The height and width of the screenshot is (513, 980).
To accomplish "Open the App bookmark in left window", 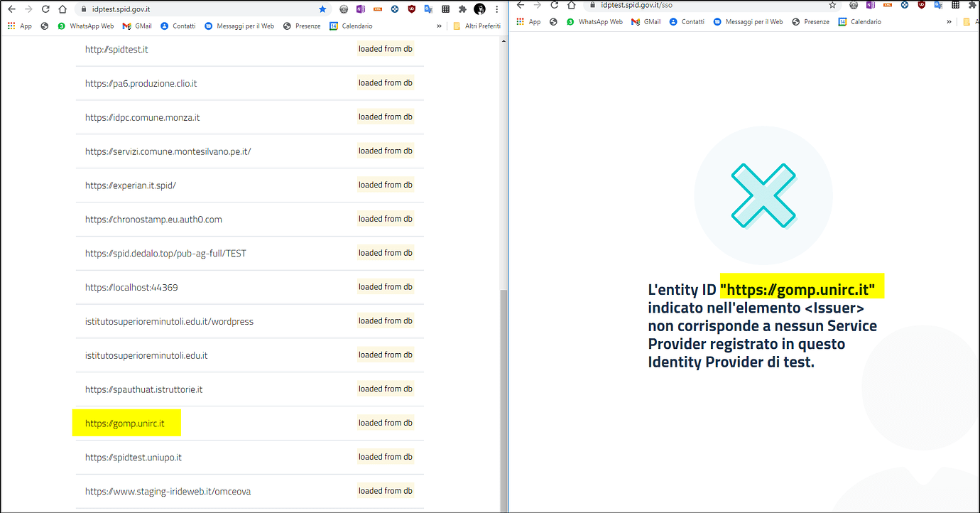I will tap(20, 26).
